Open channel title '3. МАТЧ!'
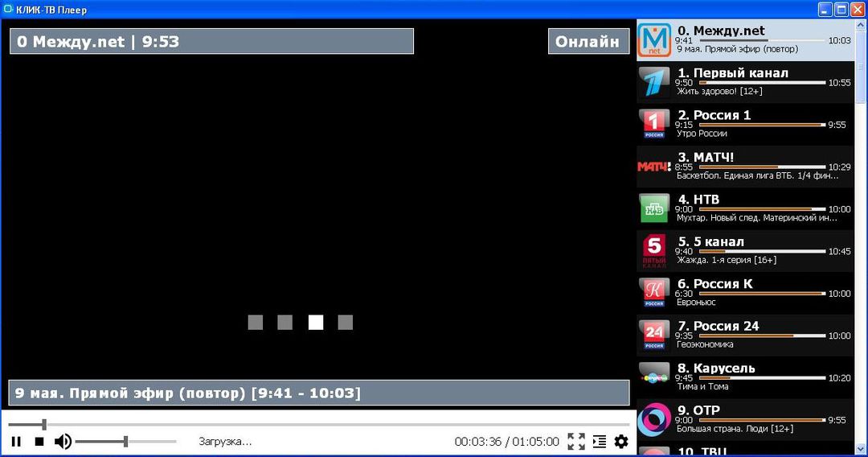This screenshot has height=457, width=868. (706, 158)
